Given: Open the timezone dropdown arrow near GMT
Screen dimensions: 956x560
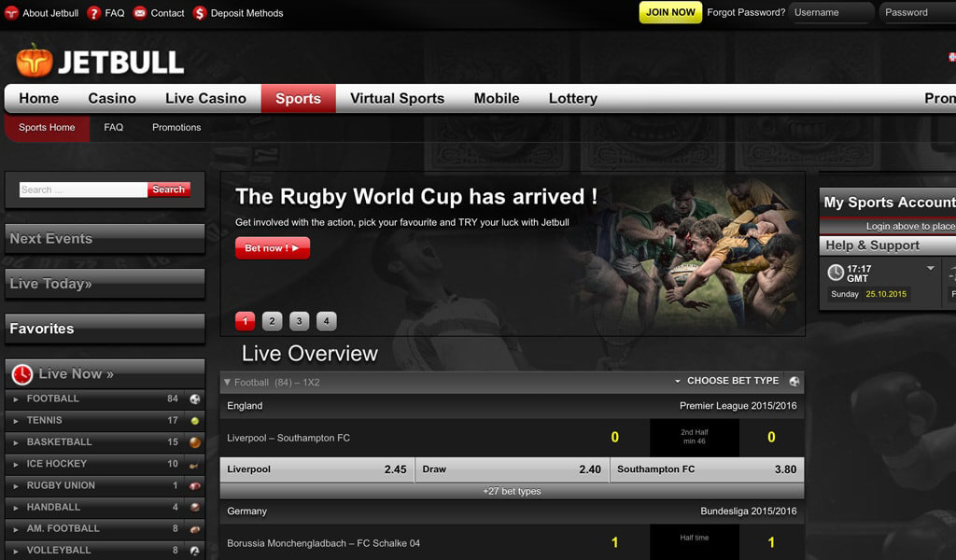Looking at the screenshot, I should tap(931, 268).
